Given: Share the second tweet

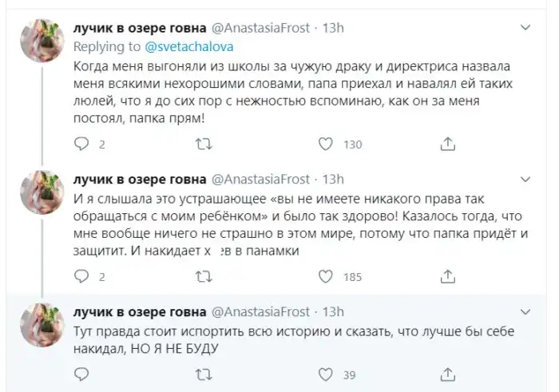Looking at the screenshot, I should tap(449, 277).
